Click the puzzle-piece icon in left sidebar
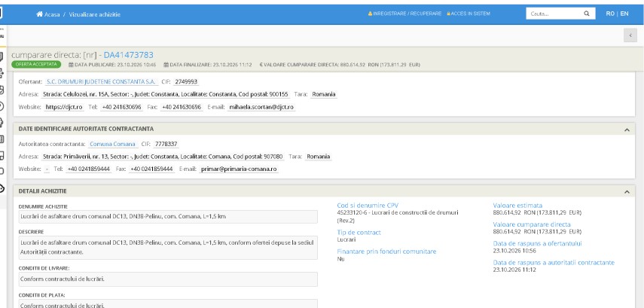 click(2, 123)
